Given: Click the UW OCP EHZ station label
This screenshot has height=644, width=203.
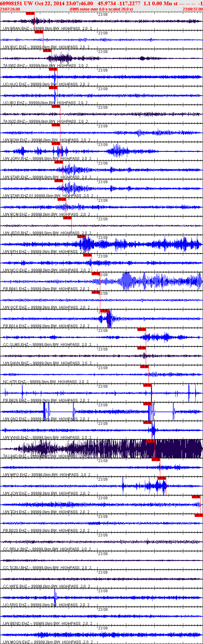Looking at the screenshot, I should pyautogui.click(x=15, y=307).
